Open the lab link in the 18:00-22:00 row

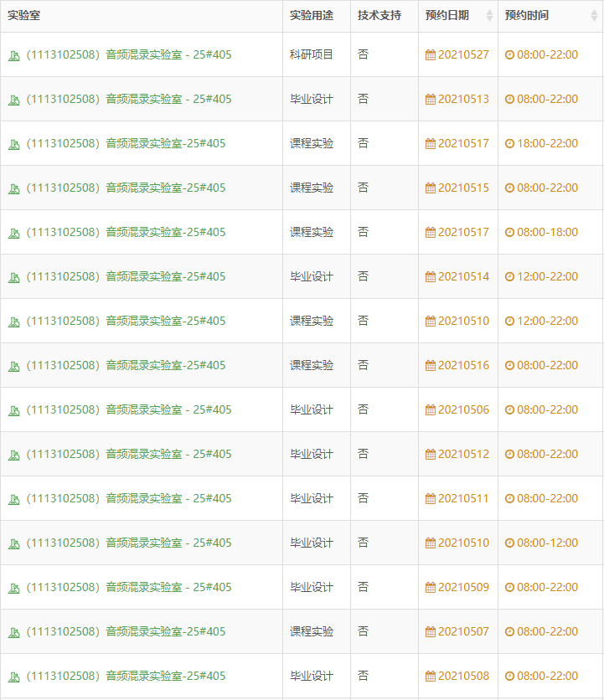[126, 143]
